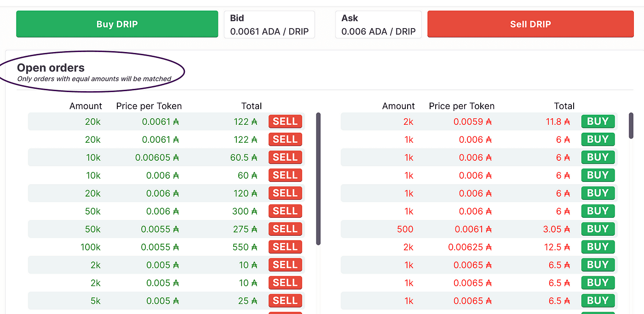
Task: Click SELL on the 100k order totaling 550
Action: (285, 247)
